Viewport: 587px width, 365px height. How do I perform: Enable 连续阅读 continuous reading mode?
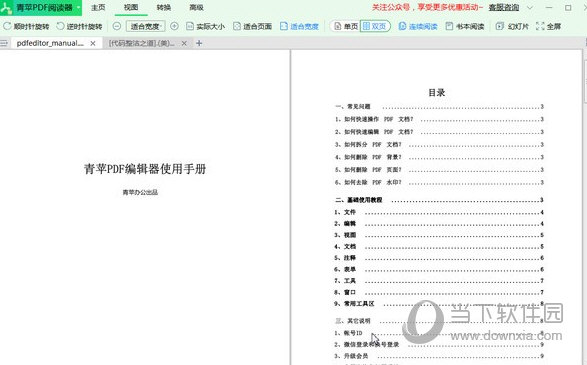click(x=418, y=26)
